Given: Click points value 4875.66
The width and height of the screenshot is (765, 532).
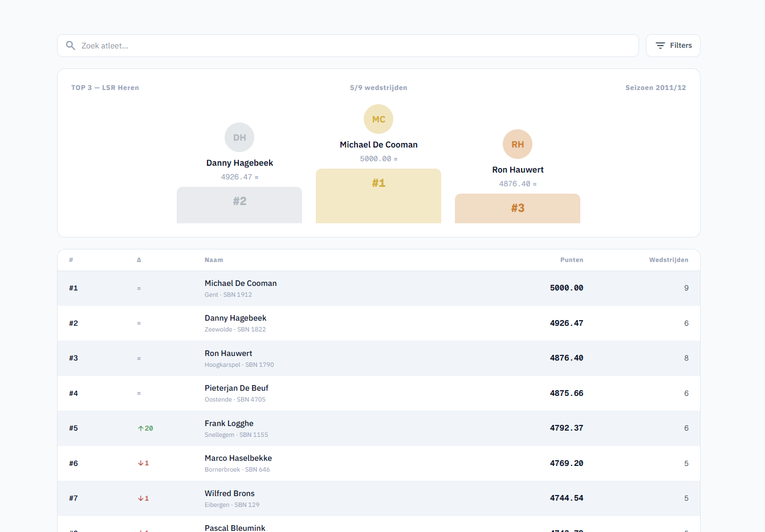Looking at the screenshot, I should [567, 393].
